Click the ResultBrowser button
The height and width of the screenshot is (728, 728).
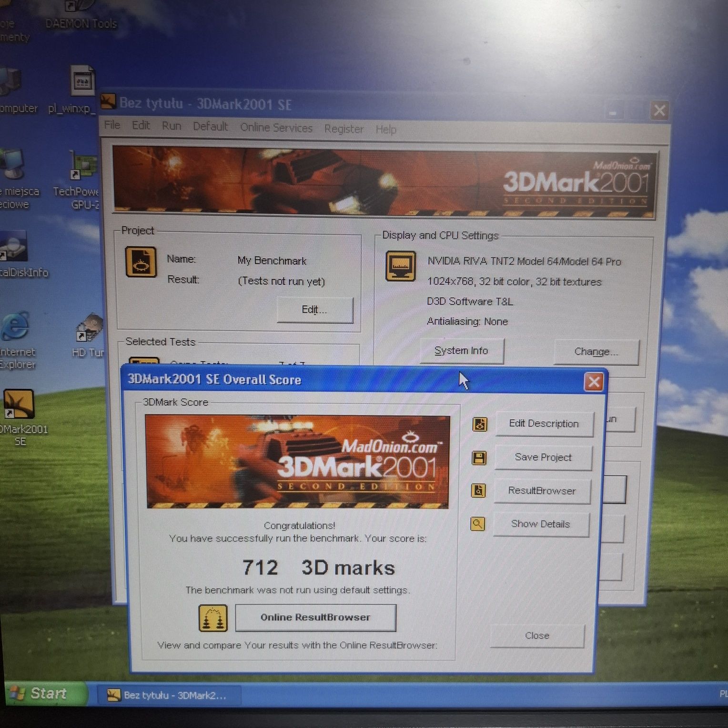click(x=542, y=491)
